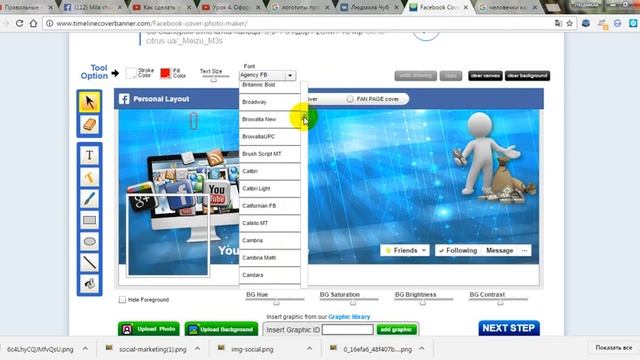Open the three-dots menu beside Message
The width and height of the screenshot is (640, 360).
524,250
